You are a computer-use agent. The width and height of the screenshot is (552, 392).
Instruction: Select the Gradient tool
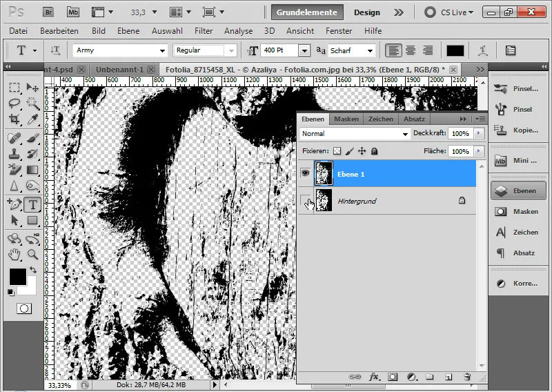pyautogui.click(x=32, y=170)
